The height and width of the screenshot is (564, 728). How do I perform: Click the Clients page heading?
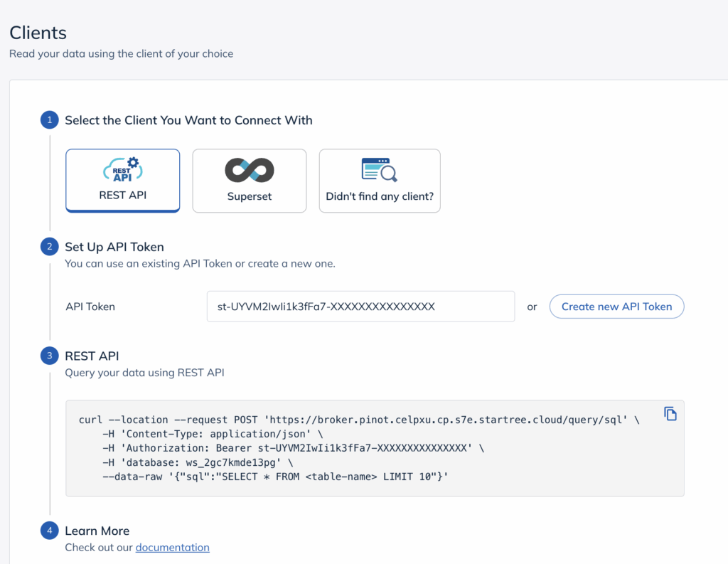click(38, 33)
